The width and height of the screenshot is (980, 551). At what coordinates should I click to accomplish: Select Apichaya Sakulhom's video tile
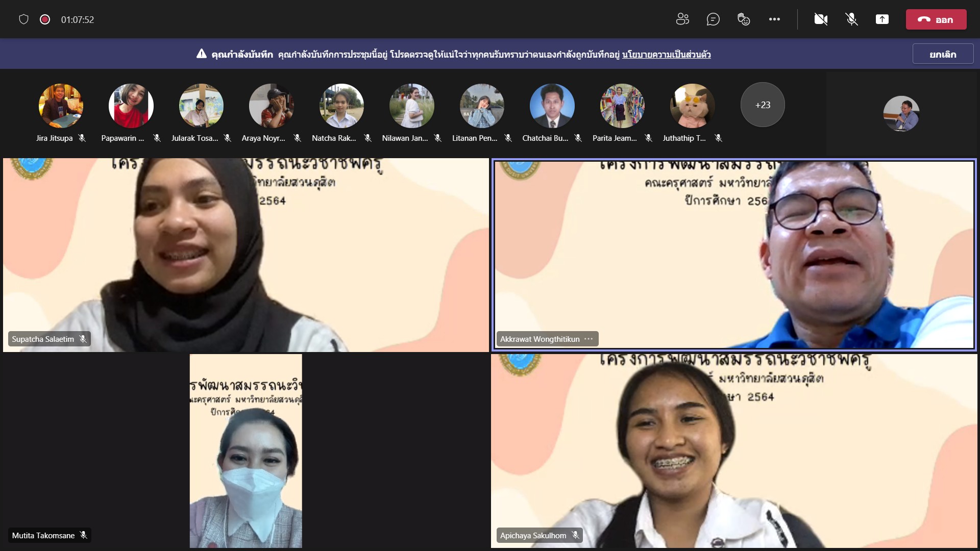coord(734,451)
